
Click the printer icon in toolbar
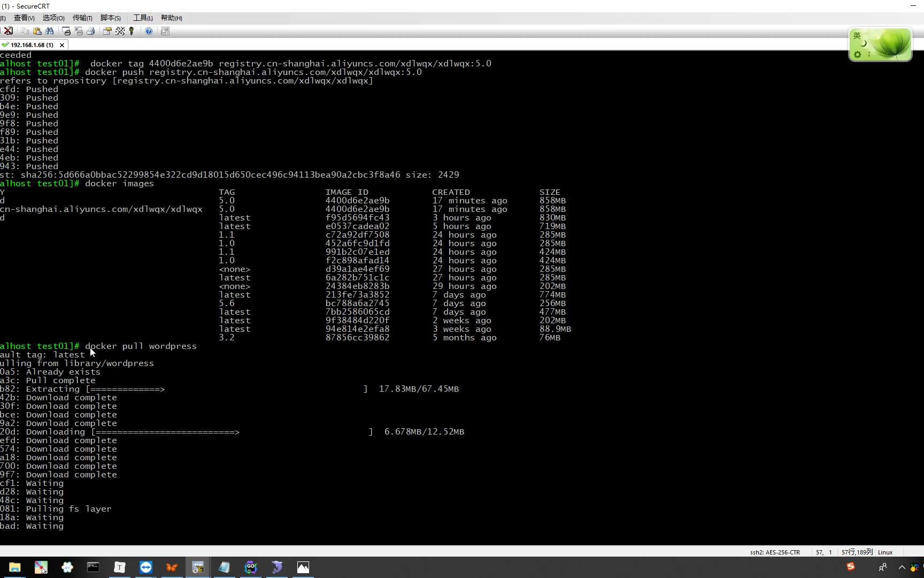pyautogui.click(x=91, y=31)
